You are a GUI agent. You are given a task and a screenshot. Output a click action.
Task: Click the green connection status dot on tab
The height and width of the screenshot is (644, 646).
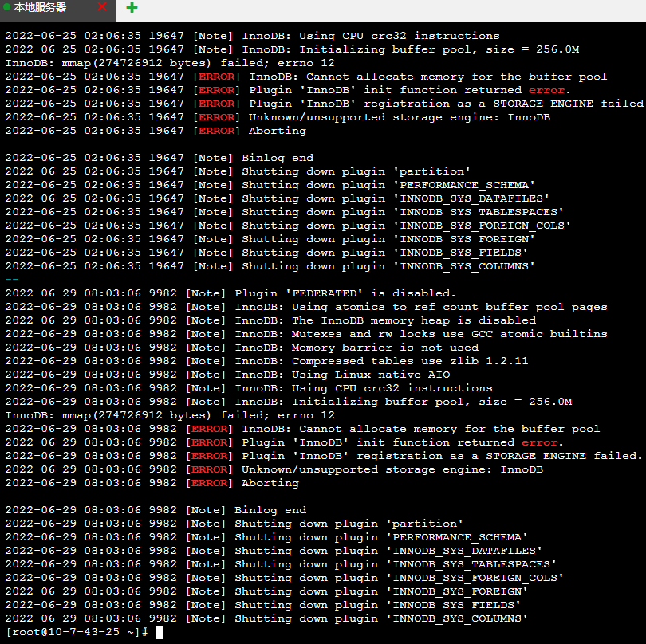click(x=6, y=7)
